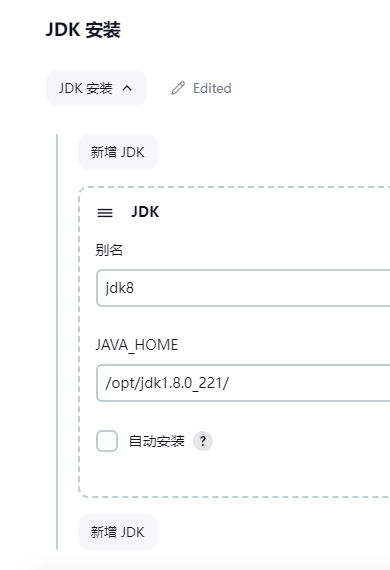The height and width of the screenshot is (570, 390).
Task: Click the /opt/jdk1.8.0_221/ path text
Action: 167,383
